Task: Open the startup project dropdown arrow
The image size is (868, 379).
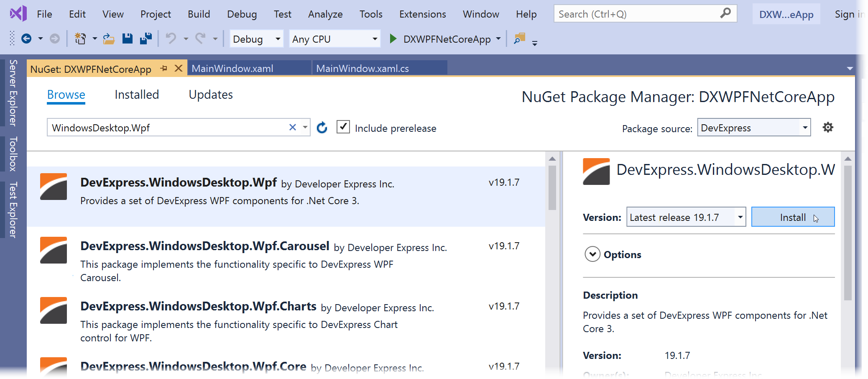Action: 498,39
